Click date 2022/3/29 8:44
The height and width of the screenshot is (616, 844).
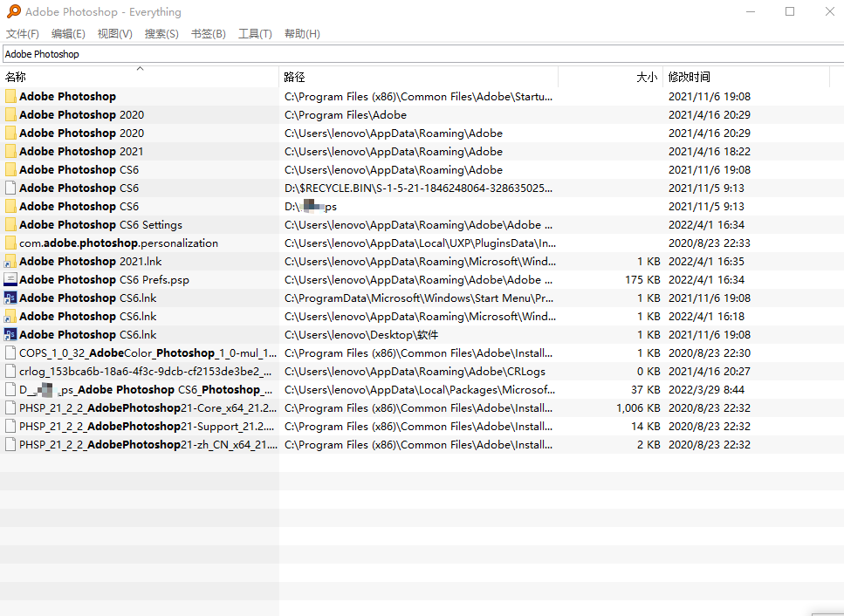tap(706, 389)
